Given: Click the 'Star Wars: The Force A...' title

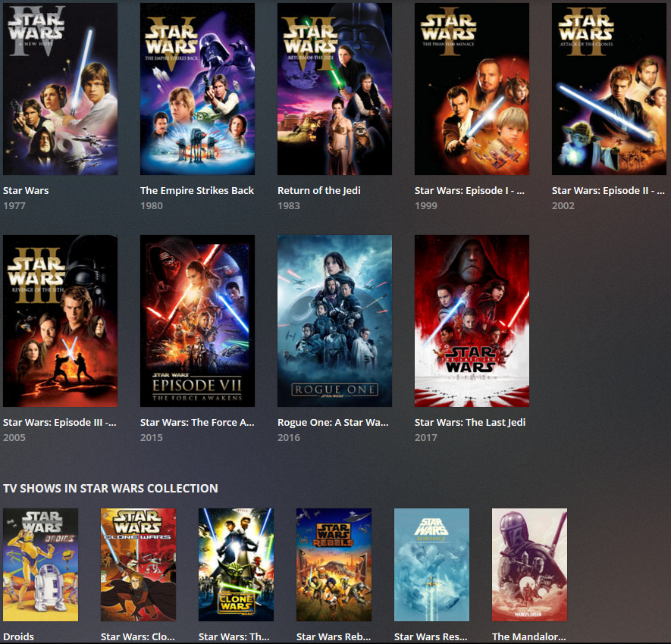Looking at the screenshot, I should click(197, 423).
